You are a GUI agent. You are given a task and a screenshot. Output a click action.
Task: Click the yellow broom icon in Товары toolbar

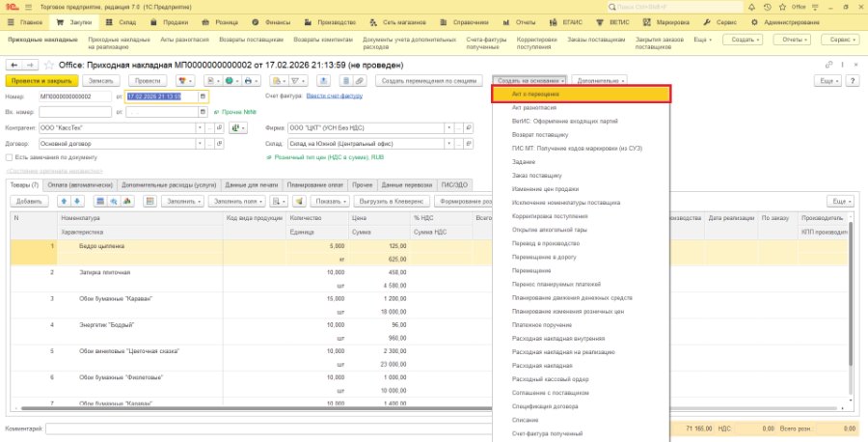[x=298, y=202]
